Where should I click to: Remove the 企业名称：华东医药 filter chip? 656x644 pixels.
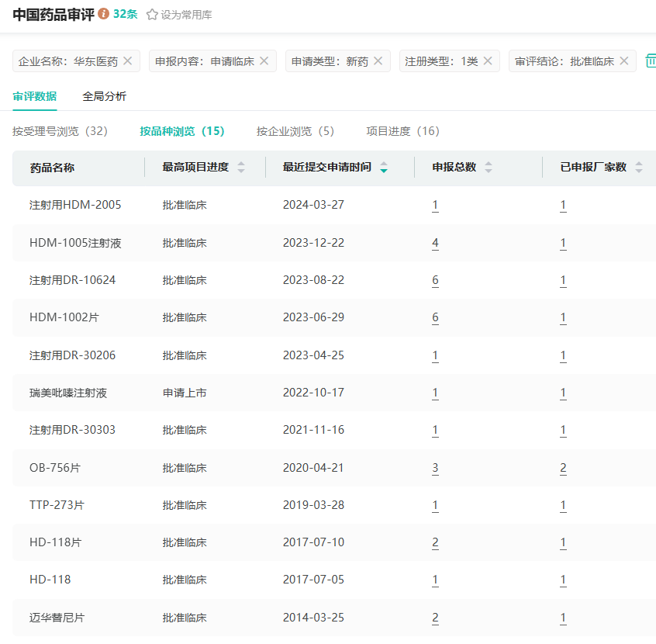point(128,61)
